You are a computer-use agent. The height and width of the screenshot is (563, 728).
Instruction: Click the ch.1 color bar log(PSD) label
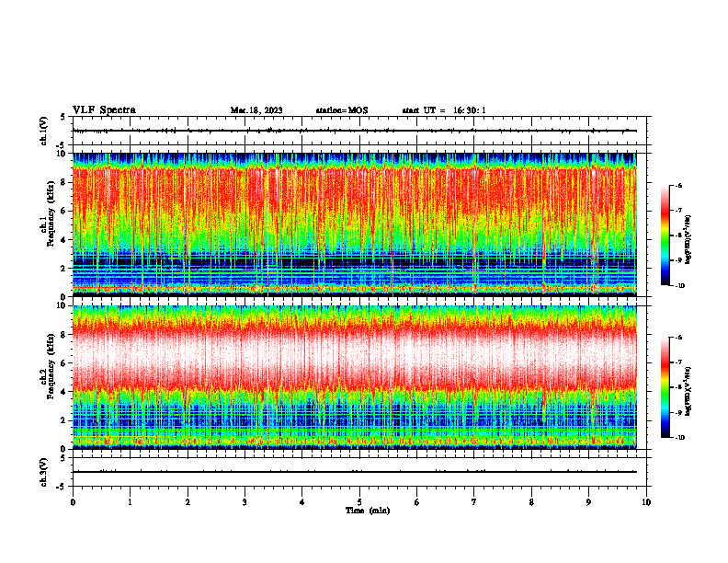(x=688, y=239)
